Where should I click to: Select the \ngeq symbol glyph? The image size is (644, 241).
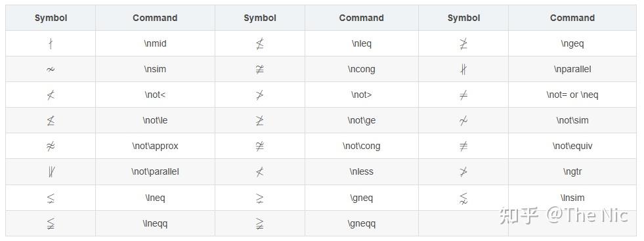[463, 43]
